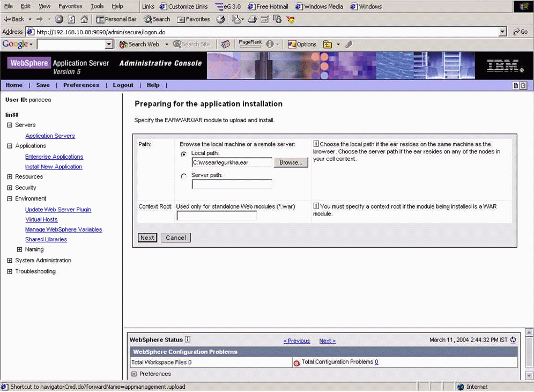Go to the browser Home page icon
Image resolution: width=534 pixels, height=392 pixels.
(x=84, y=19)
